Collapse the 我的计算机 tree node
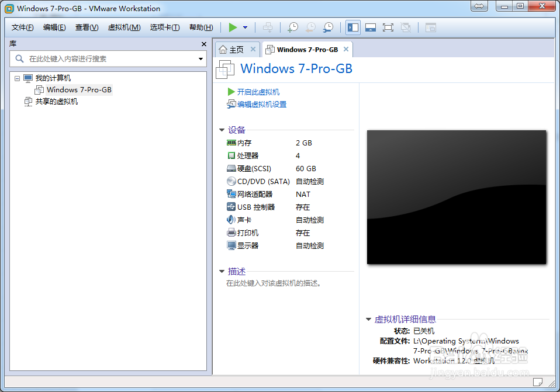This screenshot has height=392, width=560. click(x=16, y=78)
